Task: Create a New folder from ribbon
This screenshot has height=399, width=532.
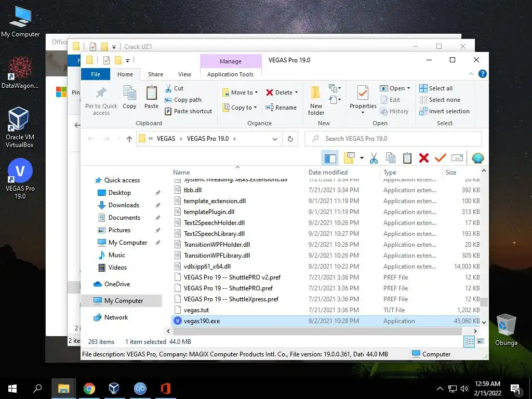Action: coord(316,100)
